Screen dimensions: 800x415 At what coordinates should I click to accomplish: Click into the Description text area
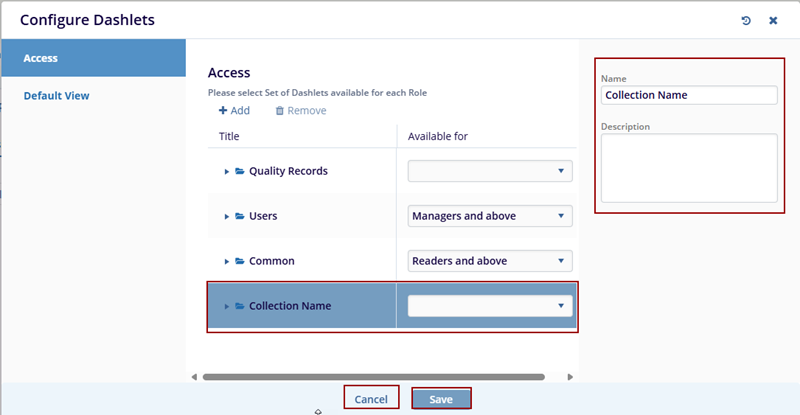[x=689, y=168]
